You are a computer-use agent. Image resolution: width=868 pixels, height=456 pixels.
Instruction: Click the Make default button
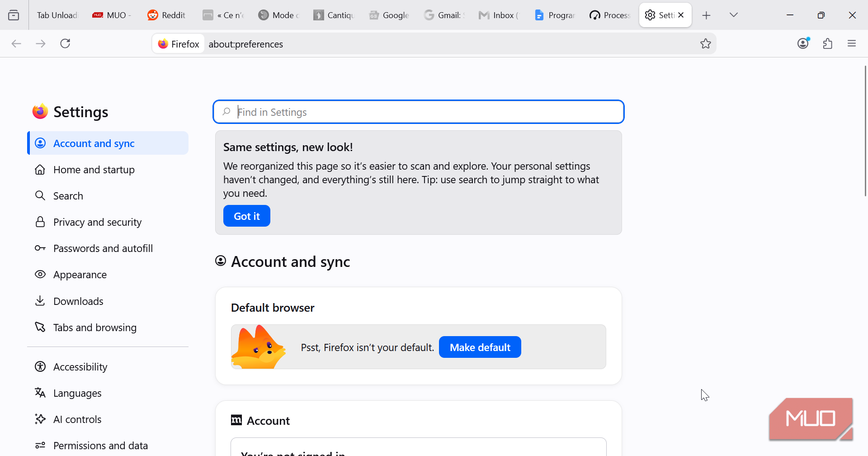click(480, 347)
